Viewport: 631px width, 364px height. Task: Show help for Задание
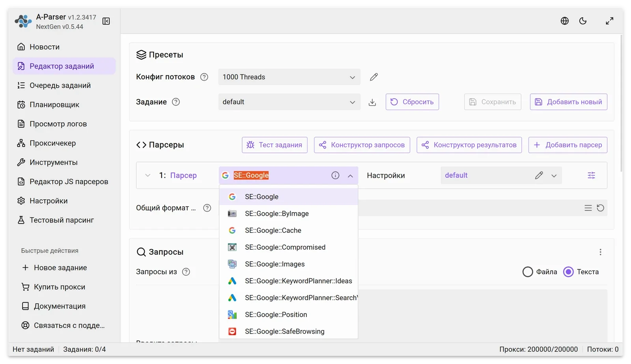point(176,102)
